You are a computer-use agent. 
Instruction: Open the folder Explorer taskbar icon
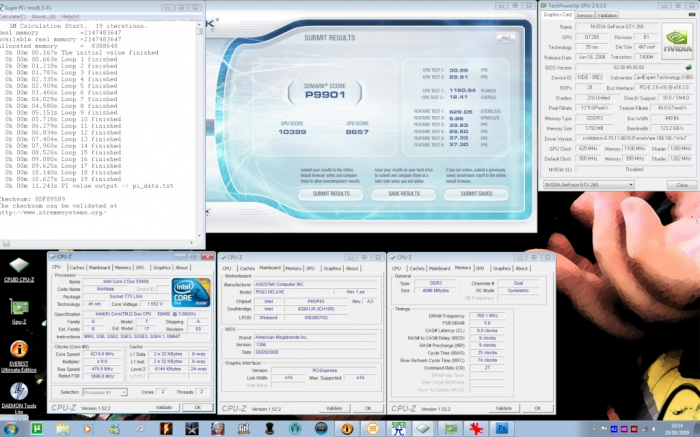click(63, 429)
